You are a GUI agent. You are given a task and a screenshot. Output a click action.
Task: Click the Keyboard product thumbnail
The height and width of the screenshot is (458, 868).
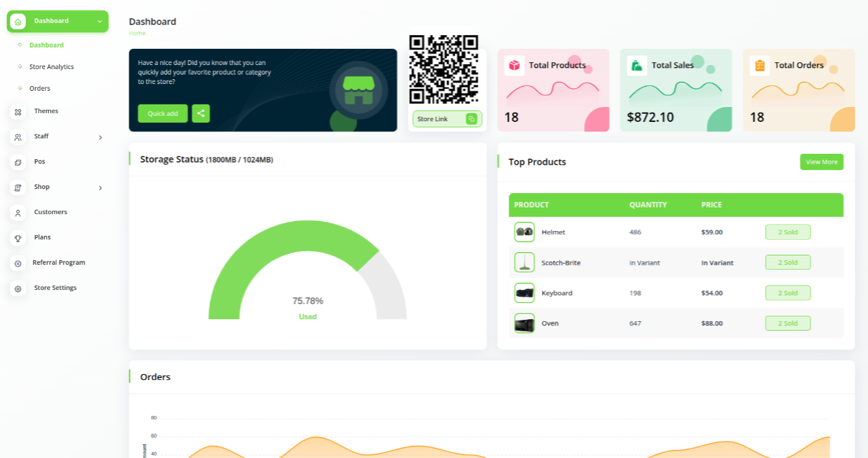coord(524,293)
